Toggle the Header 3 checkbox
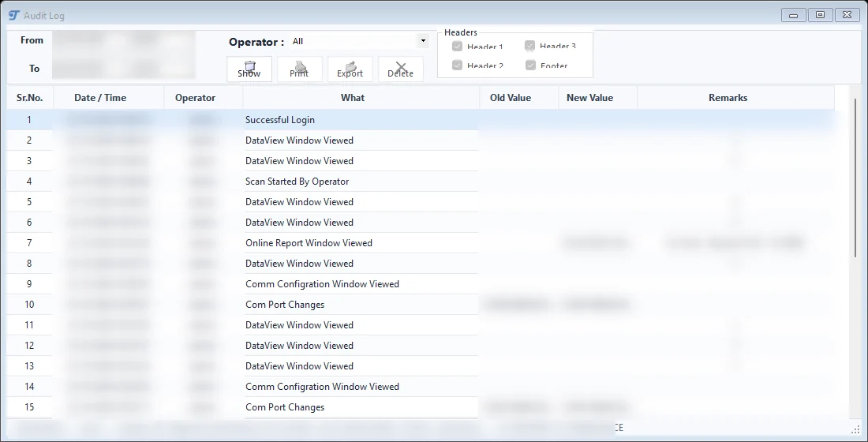Viewport: 868px width, 442px height. 529,46
